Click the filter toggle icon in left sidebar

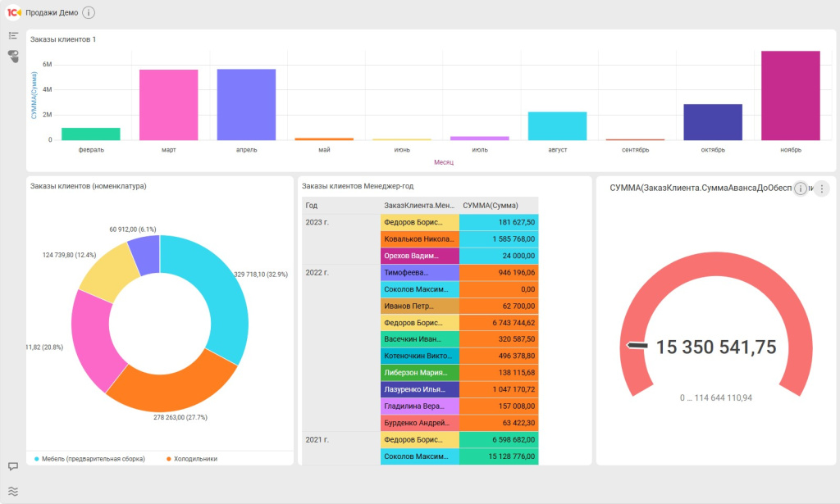click(13, 56)
